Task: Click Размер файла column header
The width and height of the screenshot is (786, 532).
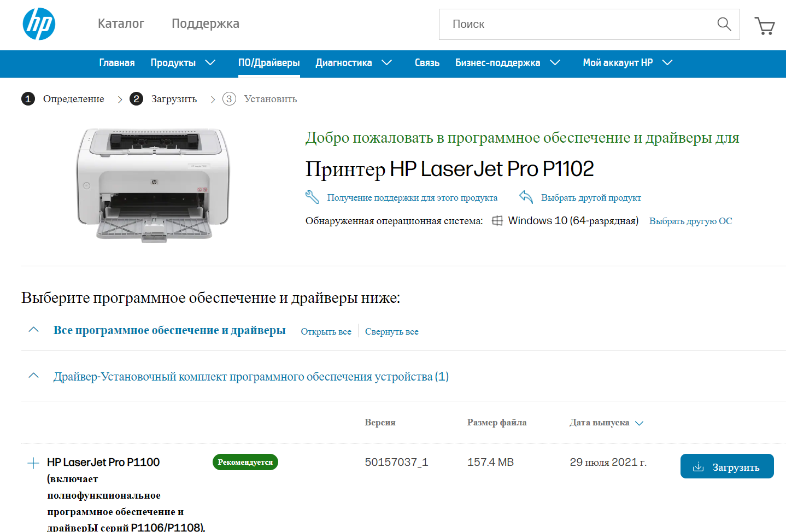Action: click(x=497, y=423)
